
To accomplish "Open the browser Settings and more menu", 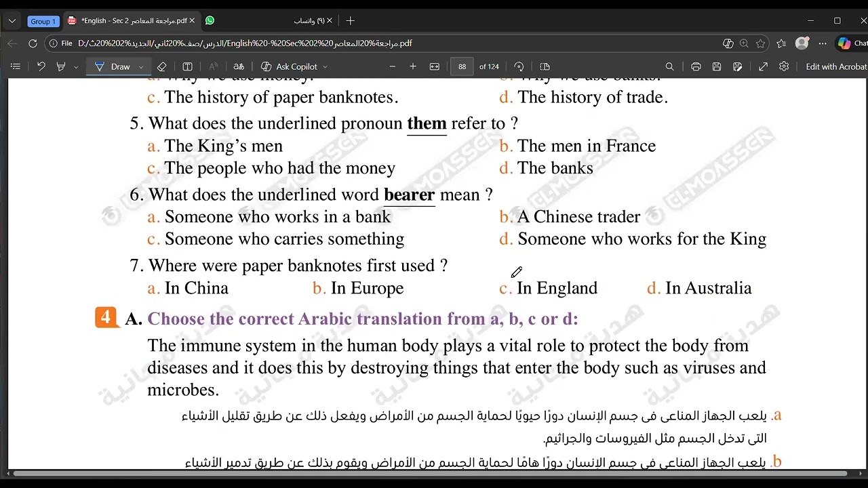I will point(823,43).
